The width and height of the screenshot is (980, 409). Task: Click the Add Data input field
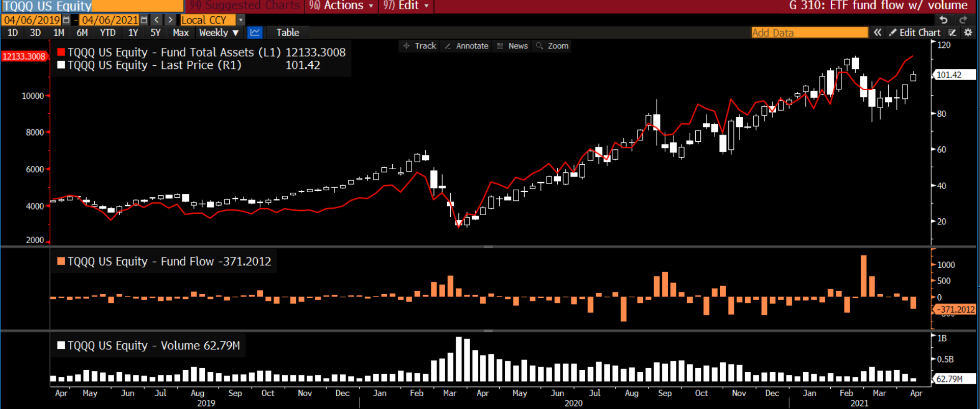pos(809,33)
